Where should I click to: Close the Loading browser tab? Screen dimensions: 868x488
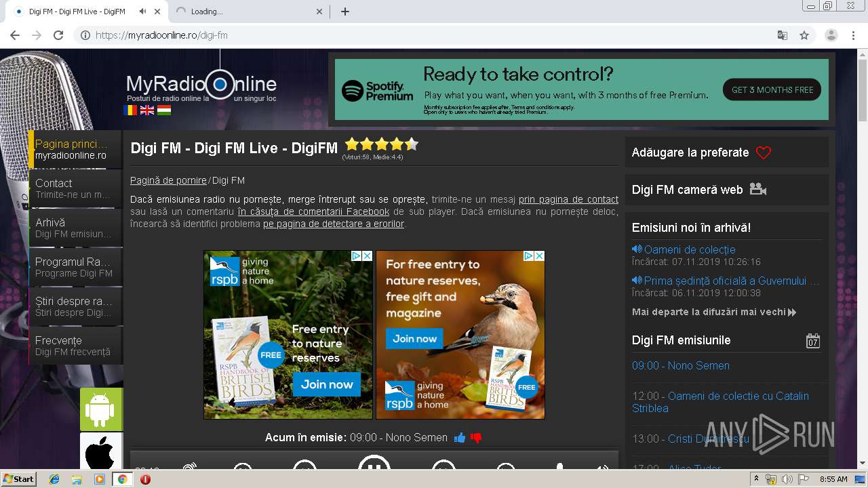tap(320, 12)
